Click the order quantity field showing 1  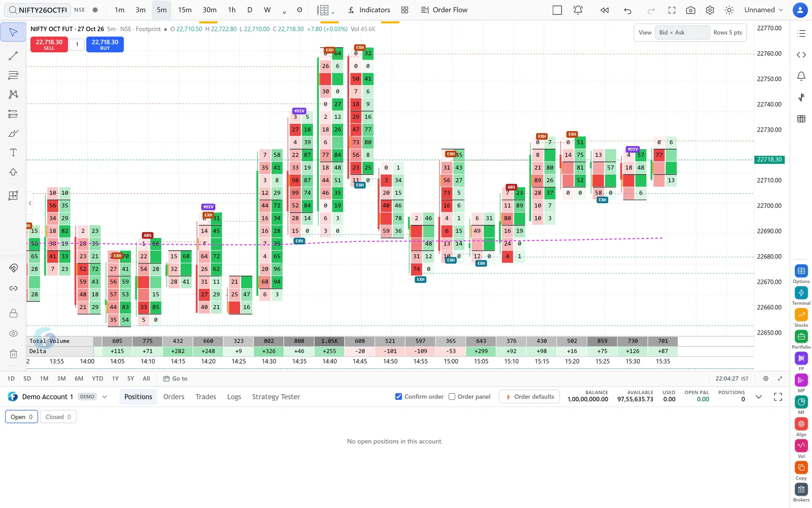point(77,44)
